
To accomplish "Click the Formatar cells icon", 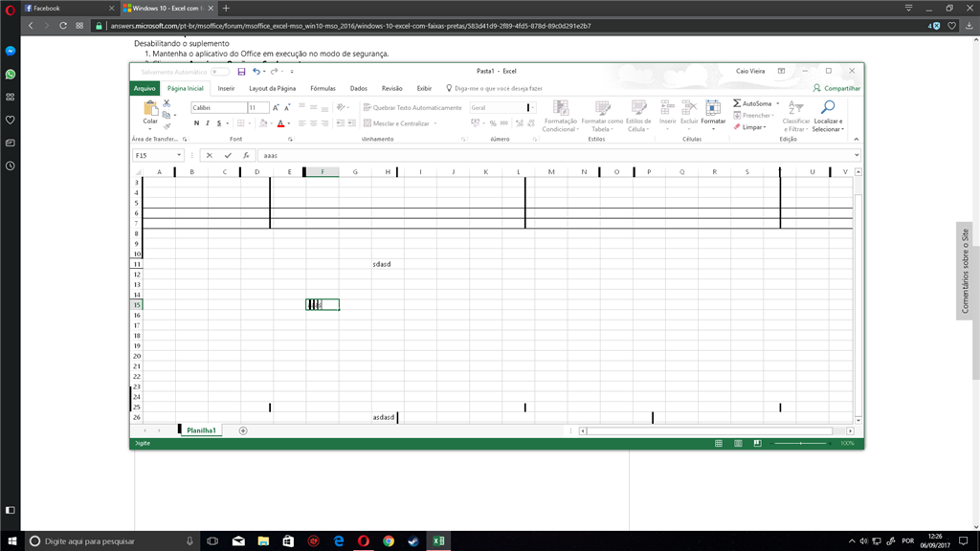I will pyautogui.click(x=713, y=107).
